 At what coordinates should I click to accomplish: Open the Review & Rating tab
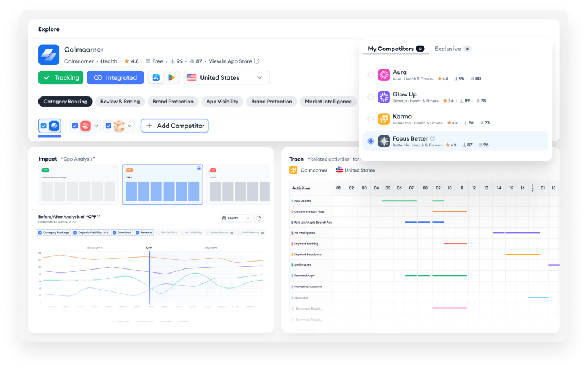pyautogui.click(x=120, y=102)
